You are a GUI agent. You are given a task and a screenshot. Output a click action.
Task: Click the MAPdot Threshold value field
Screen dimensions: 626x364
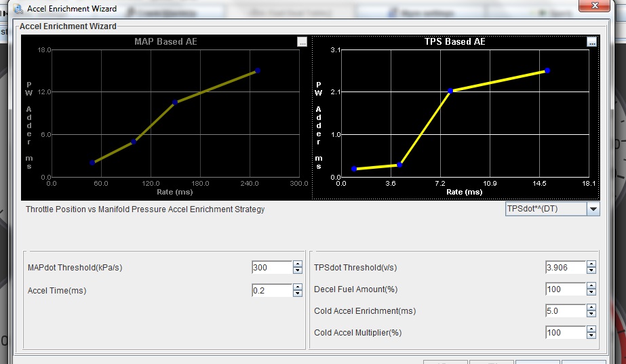272,268
